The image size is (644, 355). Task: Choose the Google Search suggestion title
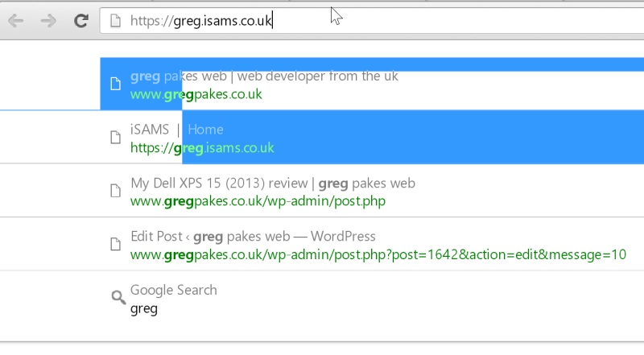pyautogui.click(x=173, y=290)
